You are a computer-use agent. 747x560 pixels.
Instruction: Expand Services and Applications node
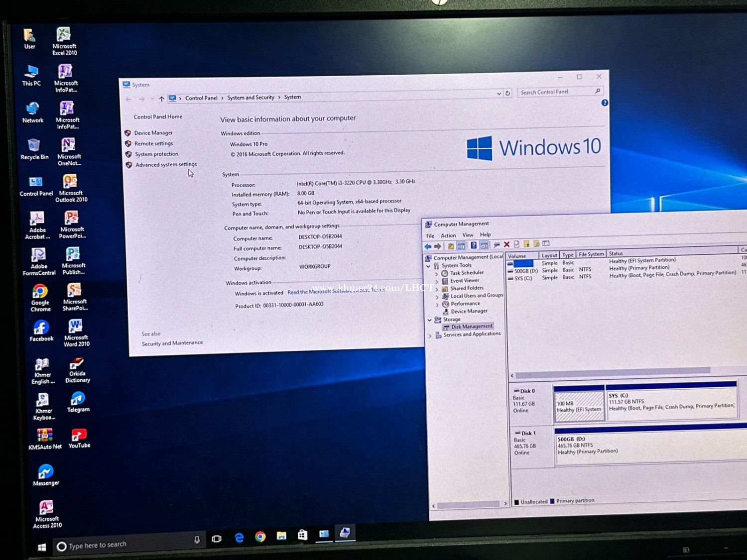click(x=430, y=336)
